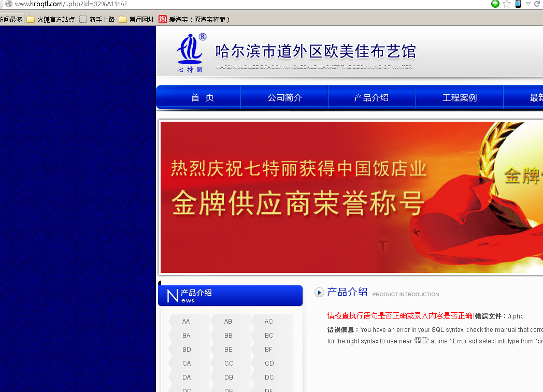Open the 爱淘宝 bookmark

coord(194,19)
